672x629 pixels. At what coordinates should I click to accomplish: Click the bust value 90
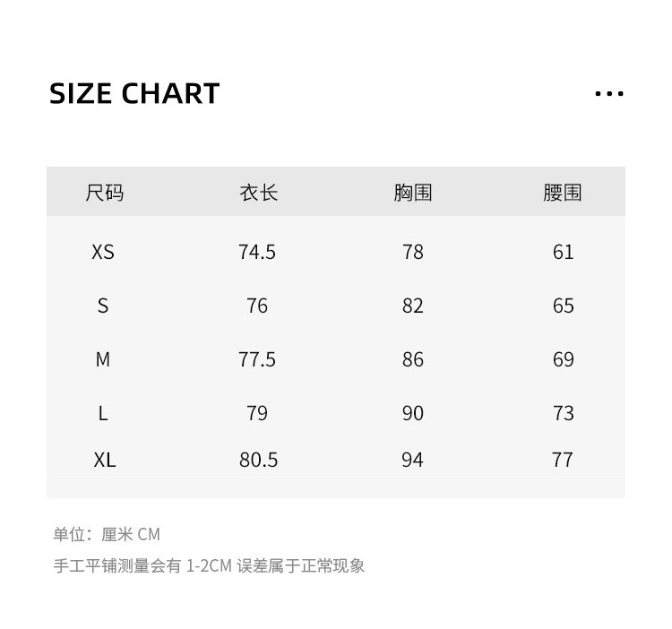(412, 413)
